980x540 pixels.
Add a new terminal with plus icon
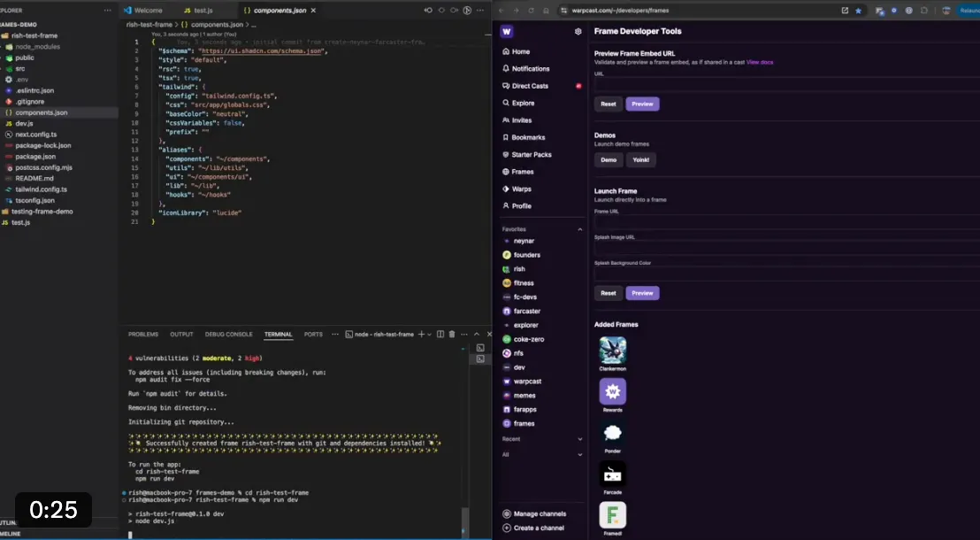[421, 334]
